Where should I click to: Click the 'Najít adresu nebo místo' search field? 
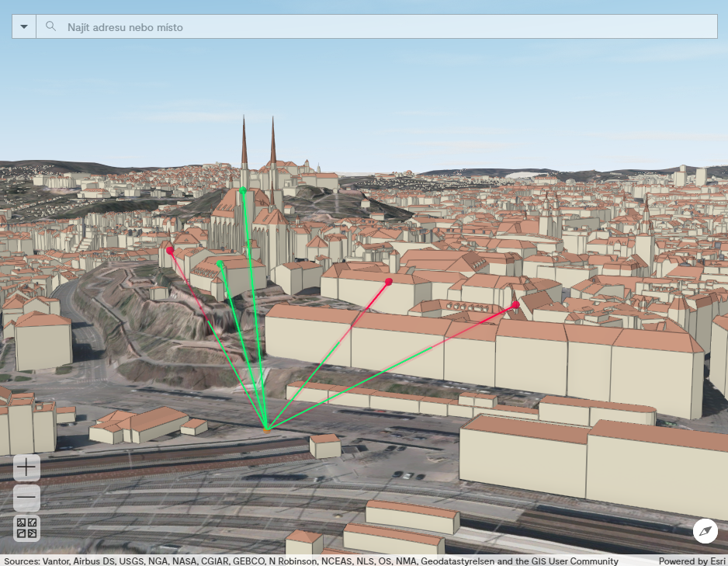tap(233, 26)
